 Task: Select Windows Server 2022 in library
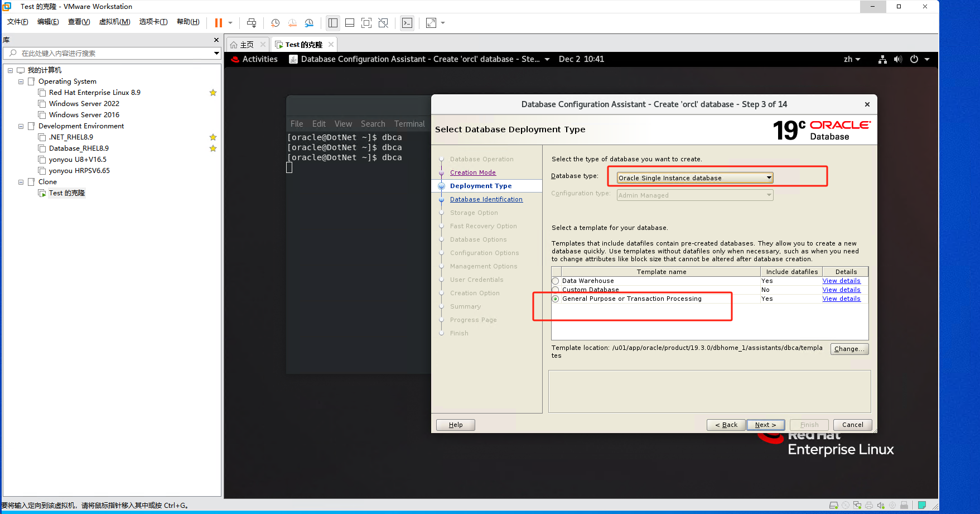tap(84, 104)
